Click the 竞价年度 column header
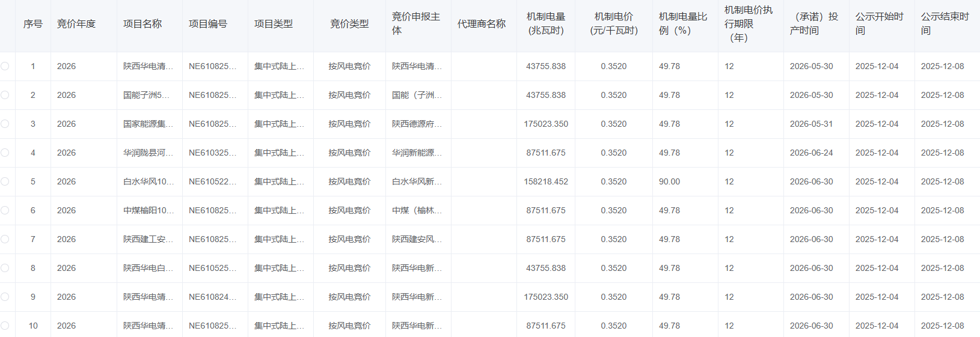 click(x=76, y=24)
